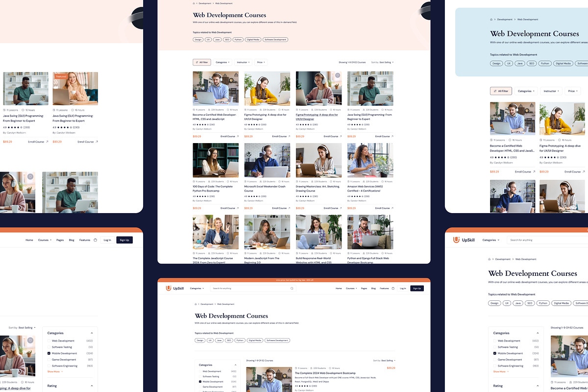
Task: Click search field in bottom-right page header
Action: point(546,240)
